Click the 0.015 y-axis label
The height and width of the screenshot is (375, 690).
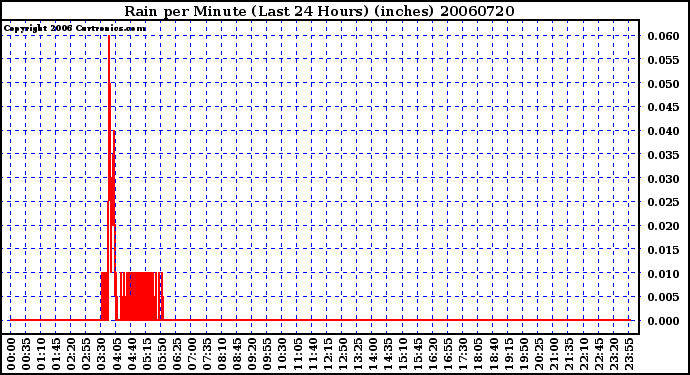pyautogui.click(x=663, y=250)
